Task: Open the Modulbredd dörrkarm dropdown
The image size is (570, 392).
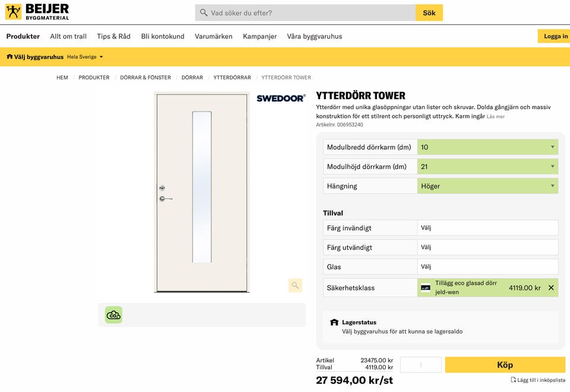Action: pyautogui.click(x=487, y=147)
